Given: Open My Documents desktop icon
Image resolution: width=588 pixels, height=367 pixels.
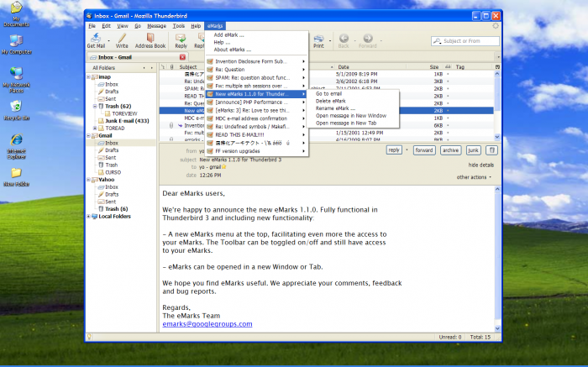Looking at the screenshot, I should [16, 7].
